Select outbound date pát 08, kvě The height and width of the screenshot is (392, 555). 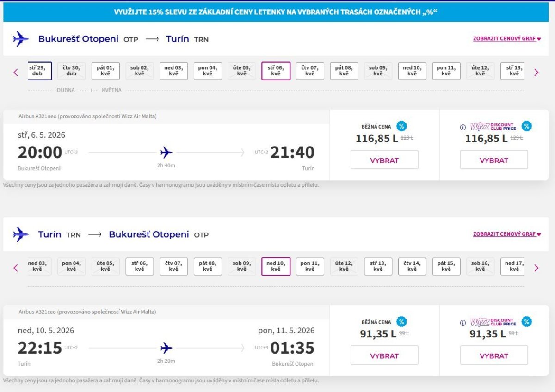344,71
